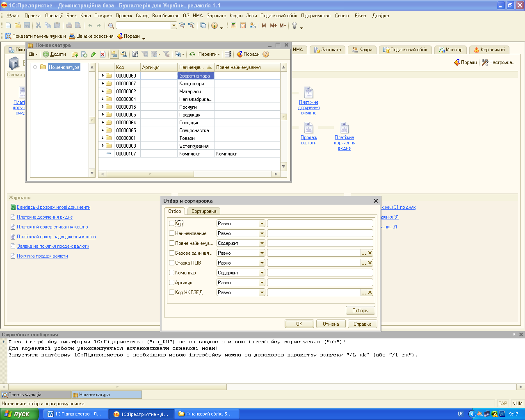Image resolution: width=525 pixels, height=420 pixels.
Task: Click the Print icon in main toolbar
Action: point(69,25)
